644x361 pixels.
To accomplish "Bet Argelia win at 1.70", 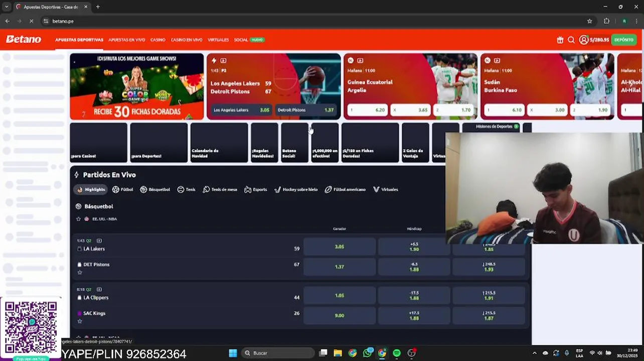I will [x=453, y=110].
